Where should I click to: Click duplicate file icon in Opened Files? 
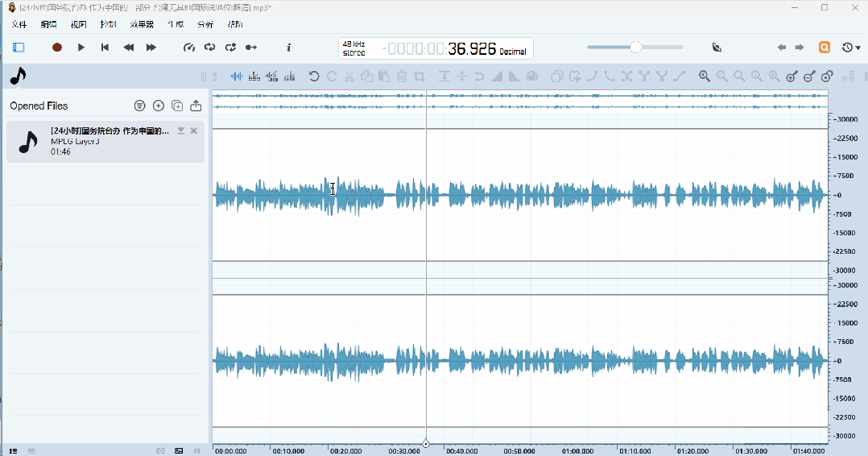coord(177,106)
